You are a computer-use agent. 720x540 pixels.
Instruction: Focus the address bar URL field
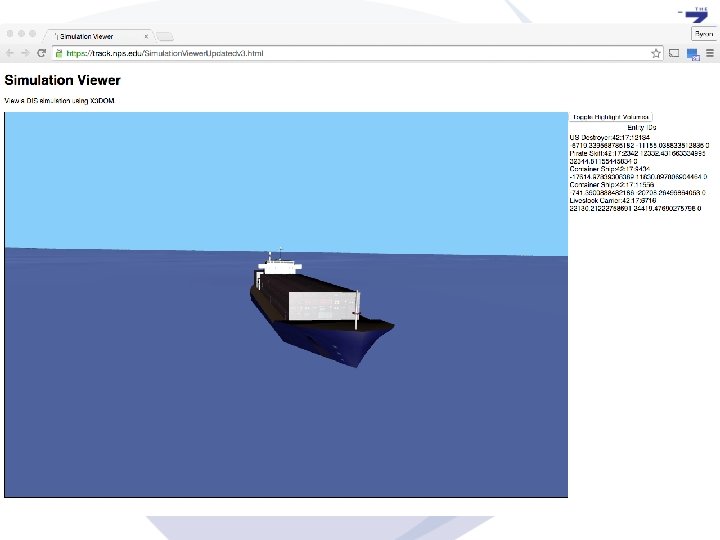point(356,53)
